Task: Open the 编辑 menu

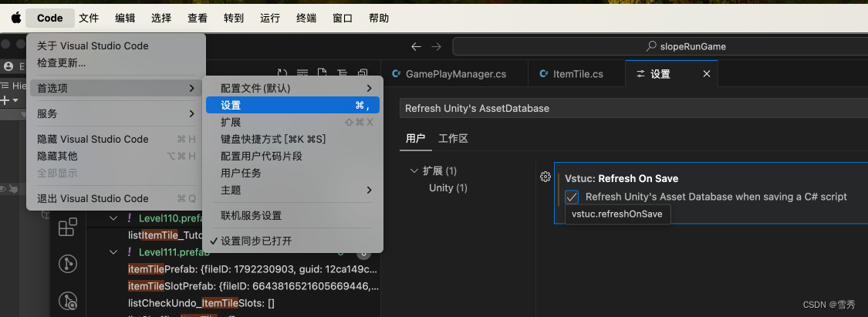Action: [125, 19]
